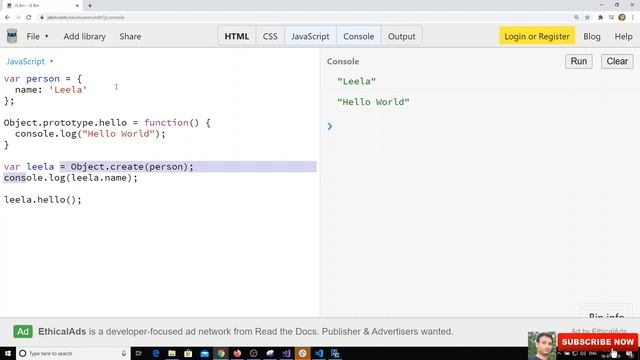Click the EthicalAds advertisement link
This screenshot has height=360, width=640.
[245, 331]
